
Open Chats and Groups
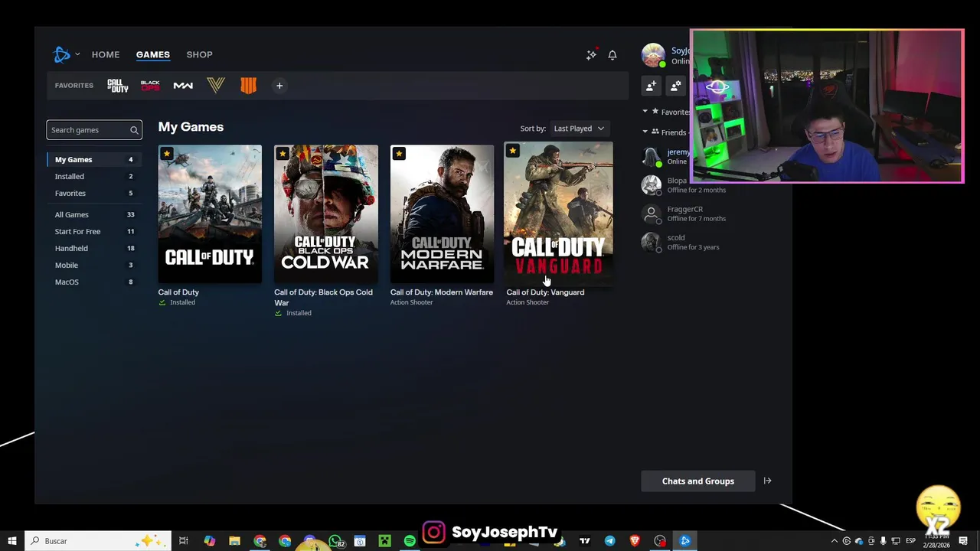[698, 481]
